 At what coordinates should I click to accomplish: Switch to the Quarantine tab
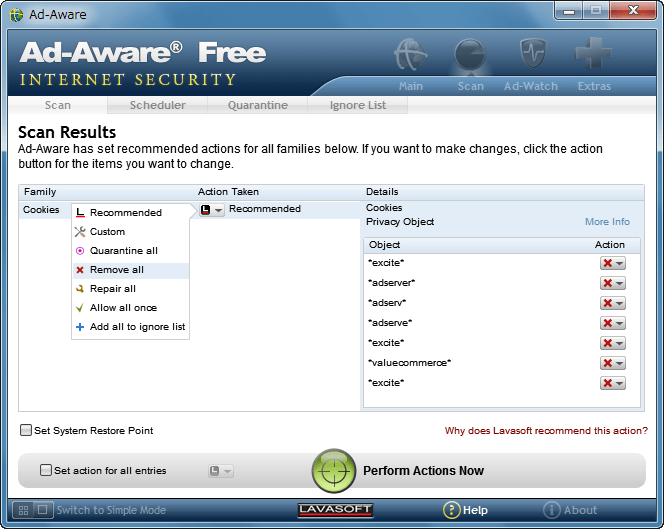point(257,105)
